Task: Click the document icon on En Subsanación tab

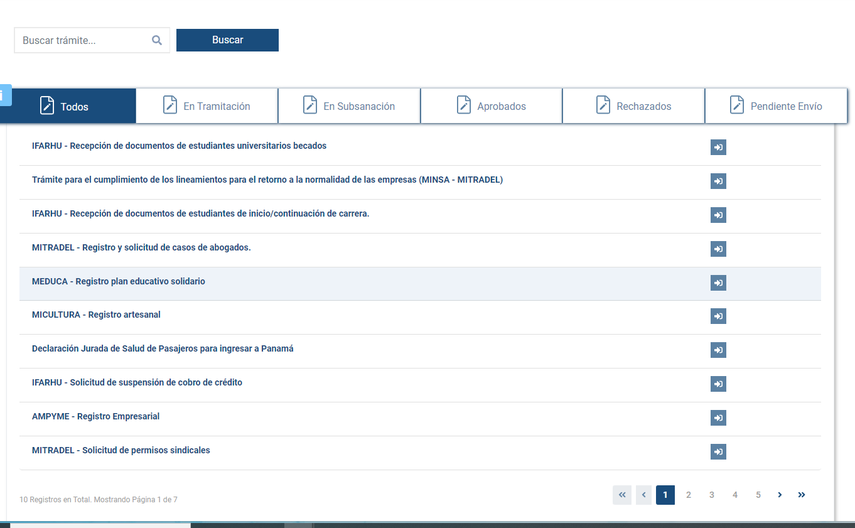Action: click(310, 104)
